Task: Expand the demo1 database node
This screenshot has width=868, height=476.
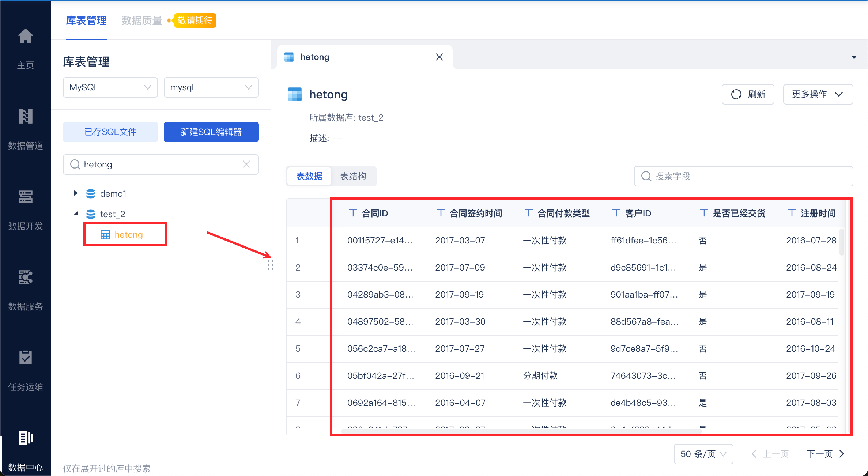Action: tap(76, 193)
